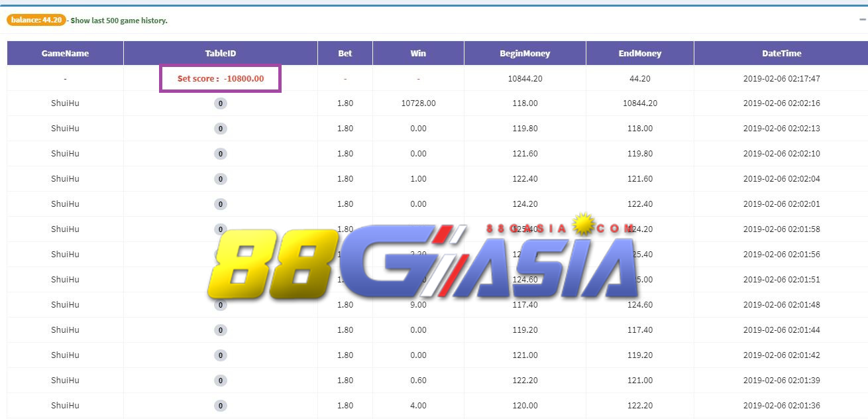Click TableID badge 0 in the 02:01:36 row

coord(221,406)
